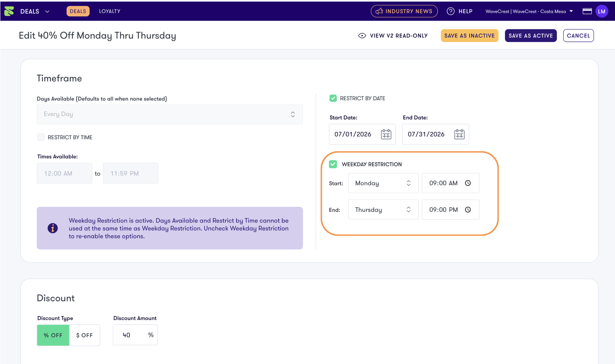Image resolution: width=615 pixels, height=364 pixels.
Task: Open Days Available Every Day dropdown
Action: click(x=170, y=114)
